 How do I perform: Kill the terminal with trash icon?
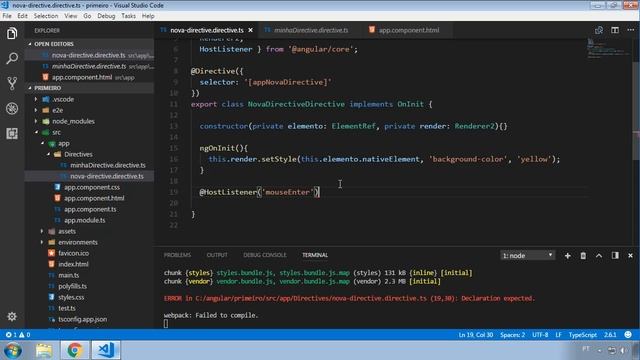pyautogui.click(x=583, y=256)
